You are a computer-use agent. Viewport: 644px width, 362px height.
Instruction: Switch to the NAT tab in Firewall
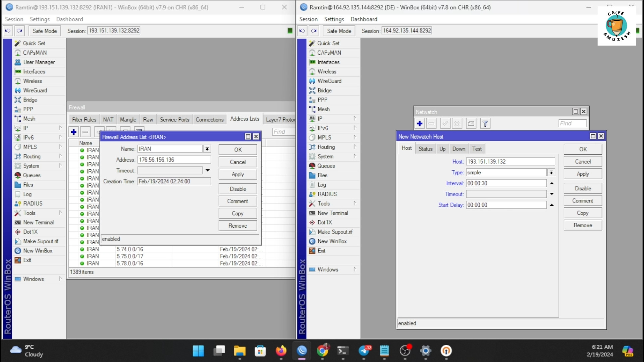coord(108,120)
